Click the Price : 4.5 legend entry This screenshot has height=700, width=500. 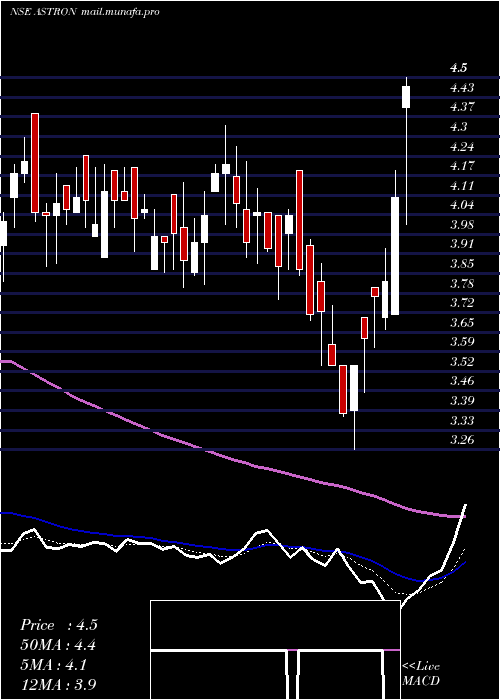click(58, 625)
